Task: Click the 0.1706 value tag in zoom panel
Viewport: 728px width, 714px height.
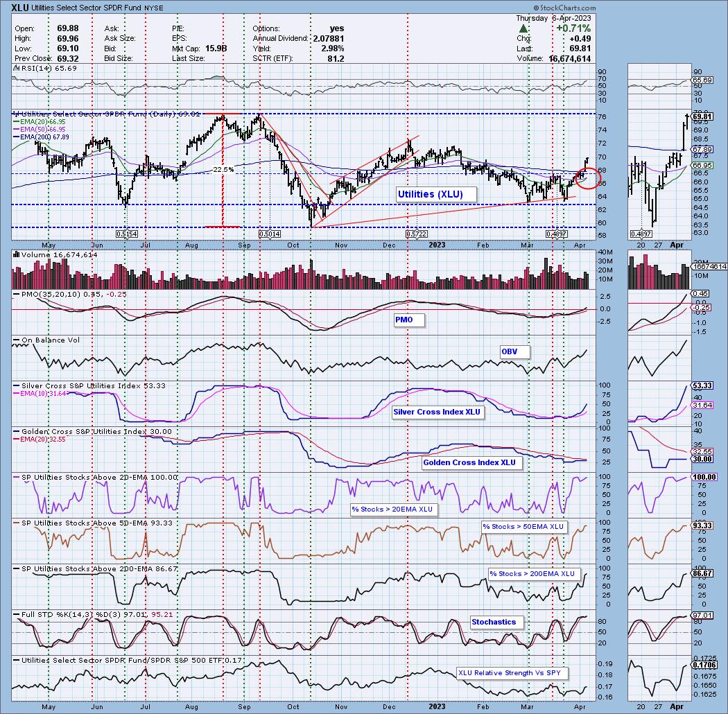Action: (x=703, y=665)
